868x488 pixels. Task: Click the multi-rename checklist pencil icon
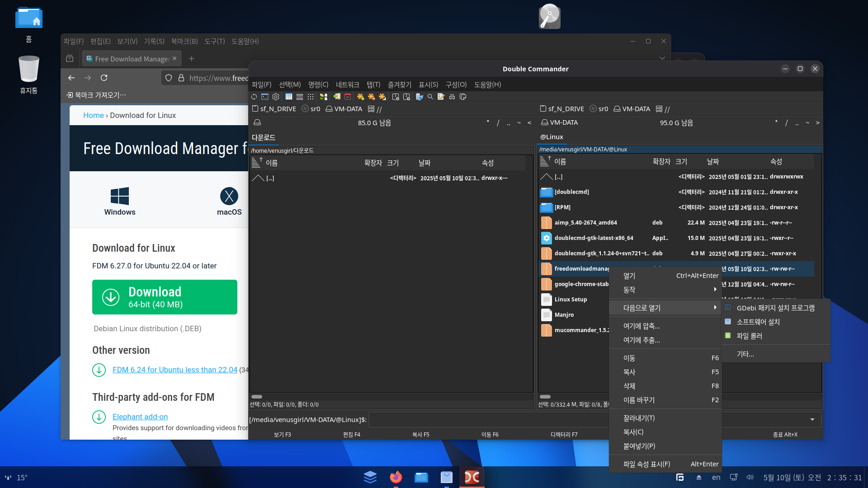(441, 97)
